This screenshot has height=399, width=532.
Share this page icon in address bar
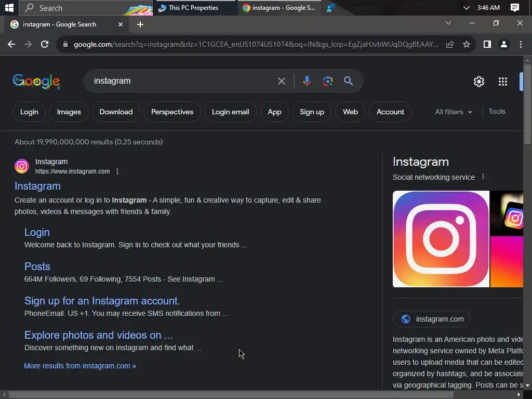coord(450,45)
